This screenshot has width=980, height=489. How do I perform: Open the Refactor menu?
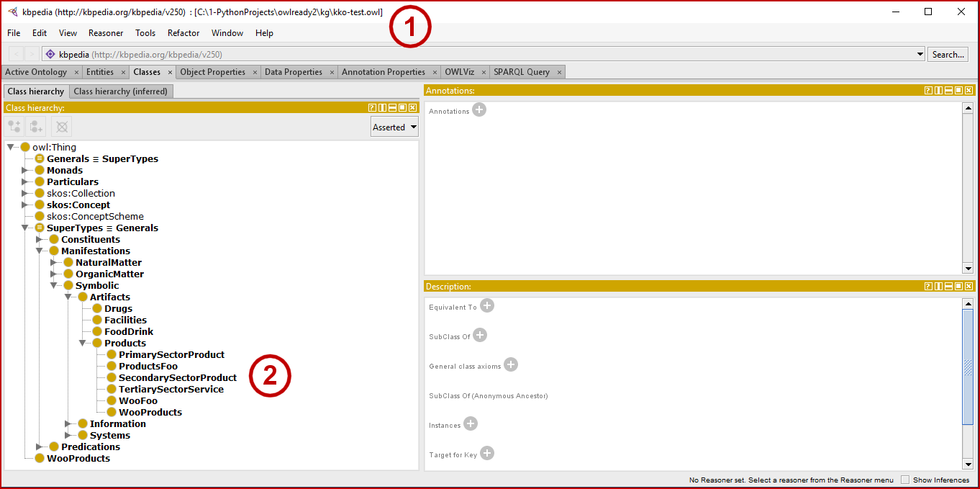[x=183, y=33]
